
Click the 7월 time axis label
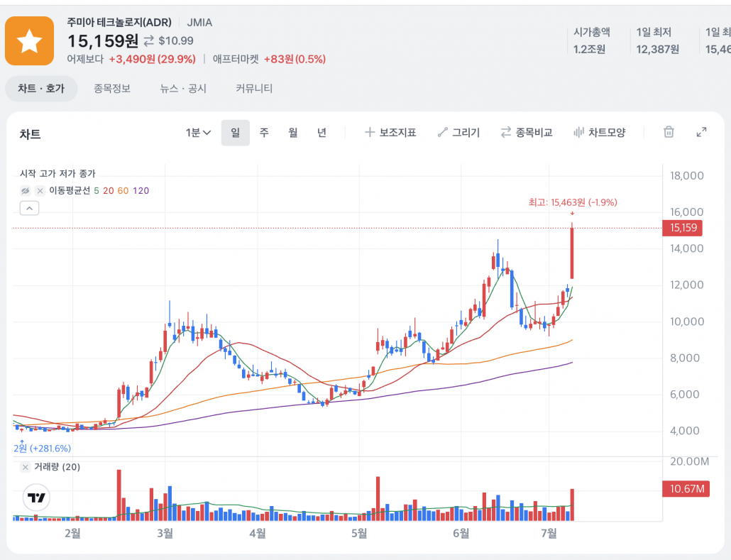click(549, 533)
